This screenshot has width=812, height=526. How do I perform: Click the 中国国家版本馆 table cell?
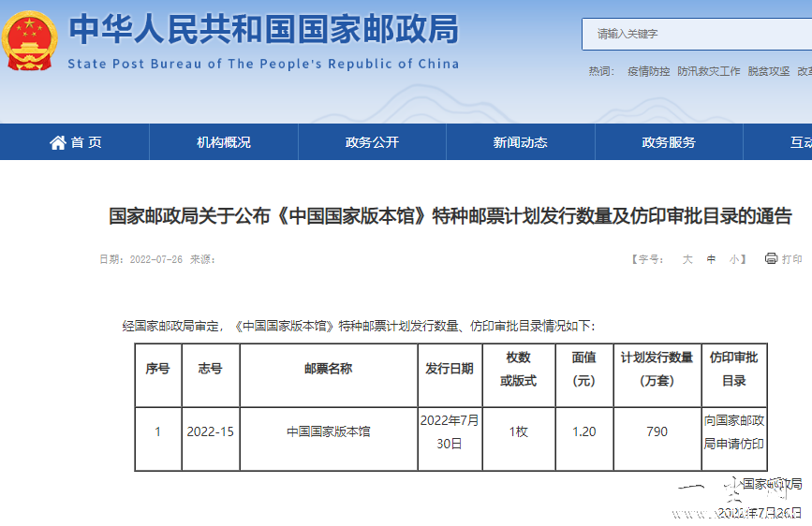coord(329,439)
